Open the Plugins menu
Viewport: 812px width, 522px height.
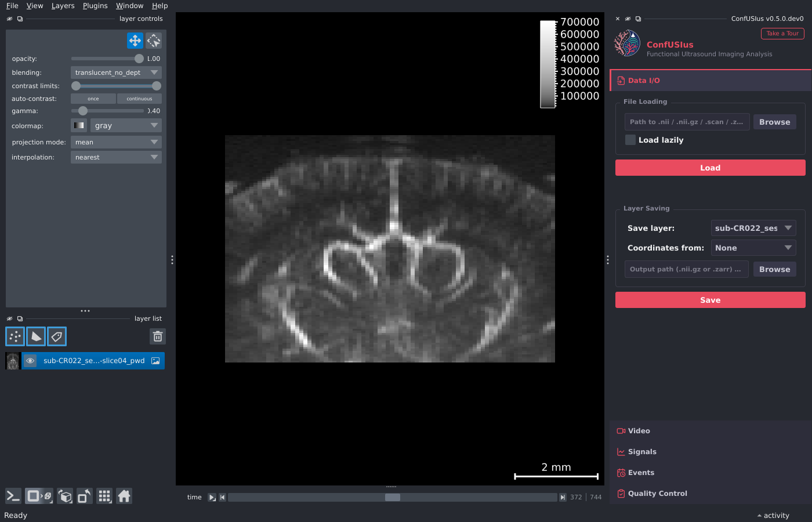(x=95, y=6)
